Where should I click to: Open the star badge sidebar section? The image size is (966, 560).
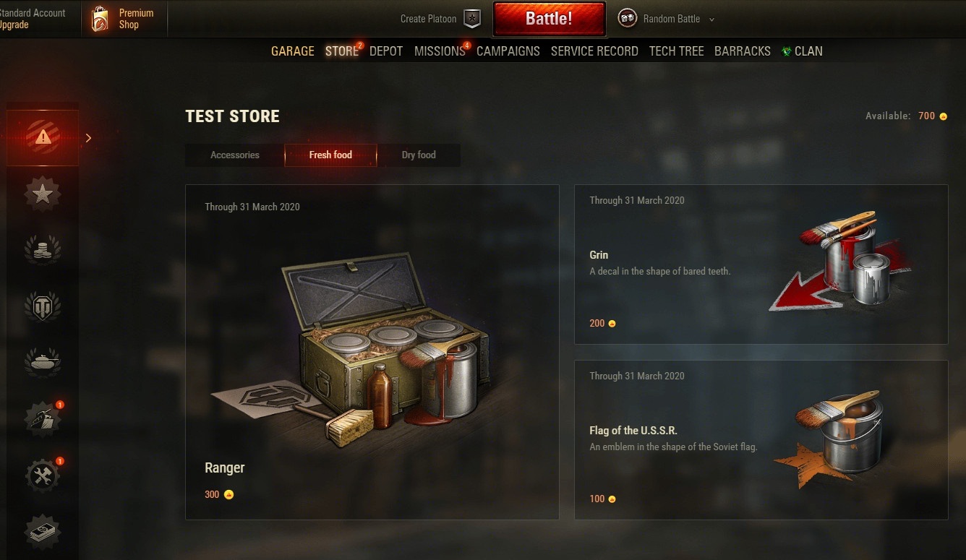tap(43, 194)
